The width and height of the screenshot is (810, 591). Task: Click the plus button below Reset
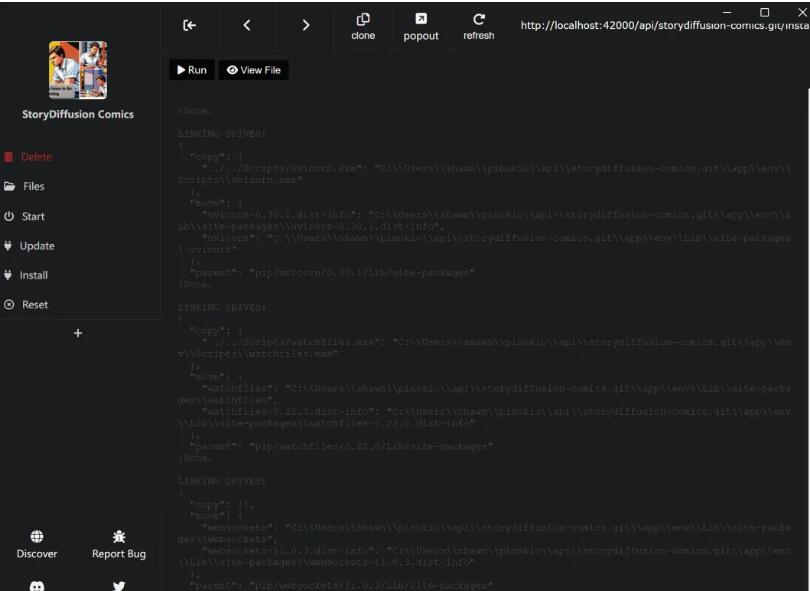pos(78,333)
